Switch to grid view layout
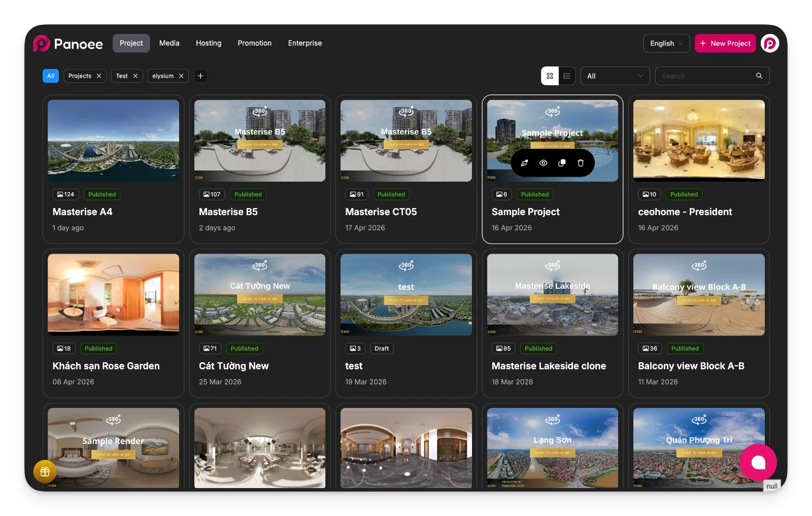The height and width of the screenshot is (516, 812). click(550, 76)
